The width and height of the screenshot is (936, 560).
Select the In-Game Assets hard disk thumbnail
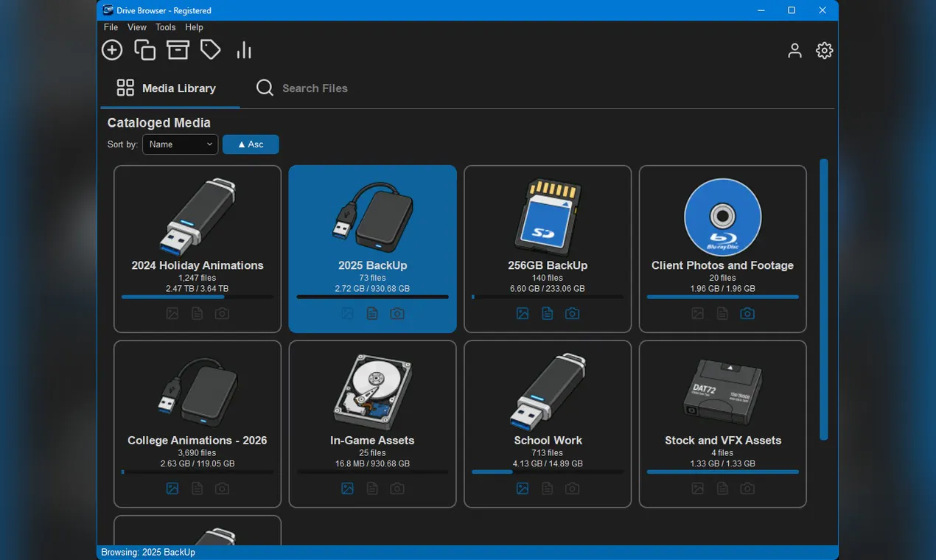pyautogui.click(x=372, y=391)
